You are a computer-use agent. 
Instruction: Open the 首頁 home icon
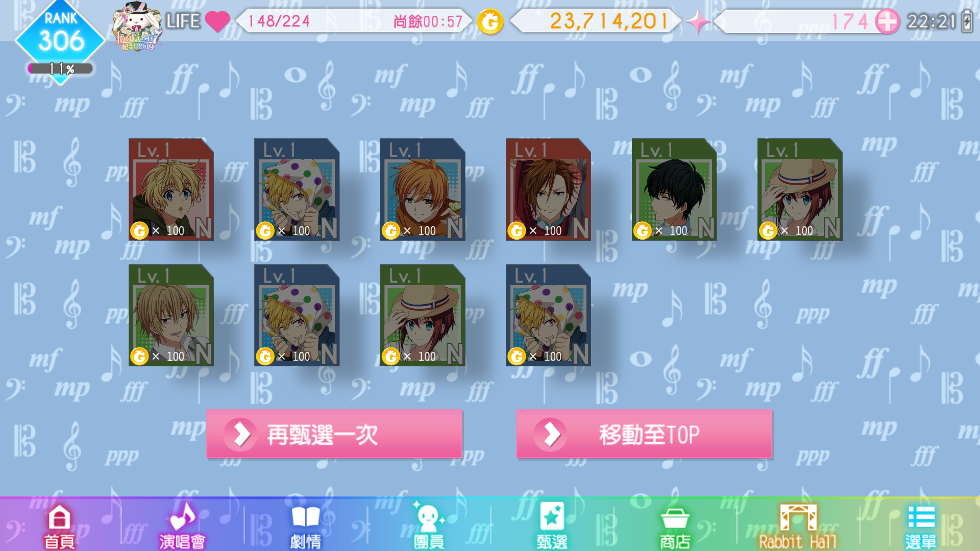click(x=59, y=526)
